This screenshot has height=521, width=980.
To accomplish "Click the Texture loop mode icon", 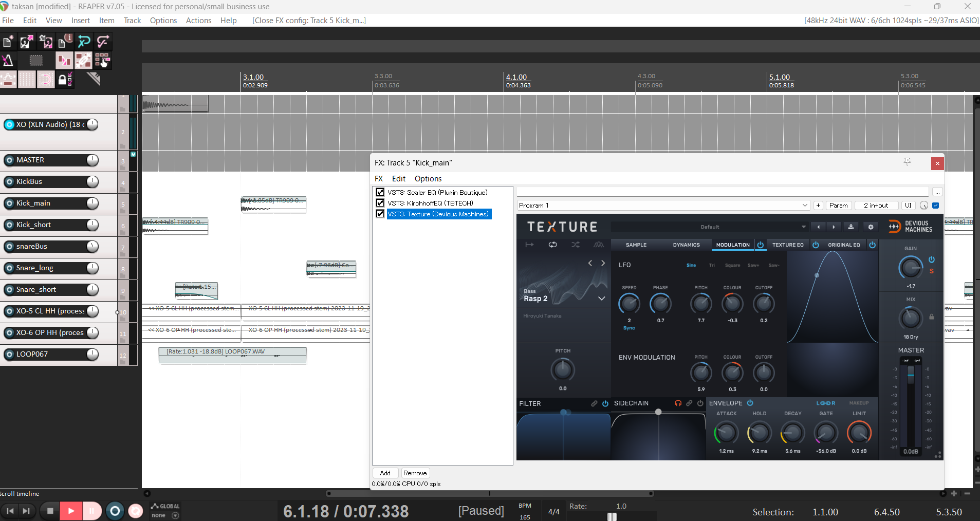I will pos(552,245).
